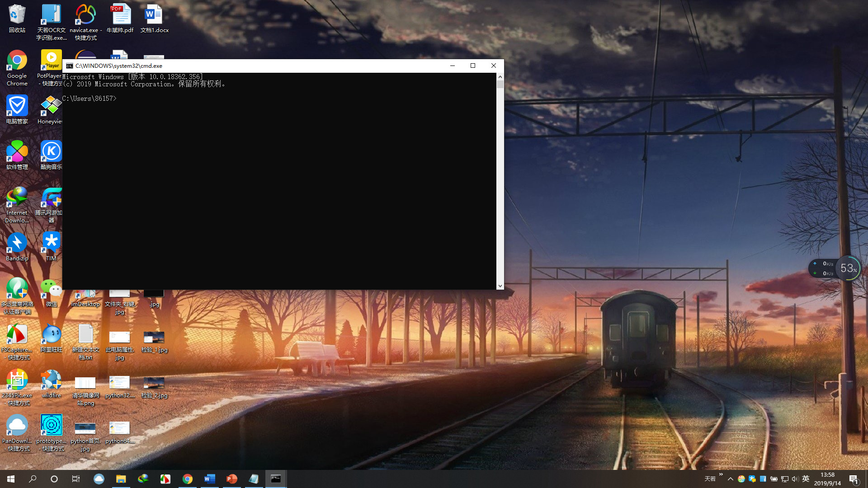Select the Google Chrome desktop icon
Screen dimensions: 868x488
[x=17, y=68]
